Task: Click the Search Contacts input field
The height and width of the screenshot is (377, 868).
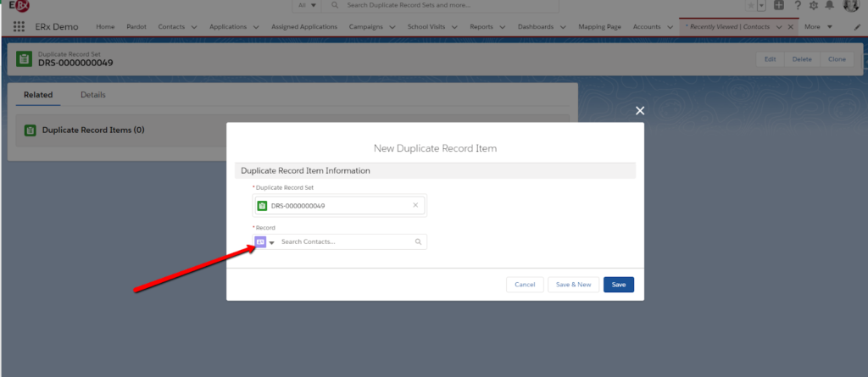Action: click(346, 242)
